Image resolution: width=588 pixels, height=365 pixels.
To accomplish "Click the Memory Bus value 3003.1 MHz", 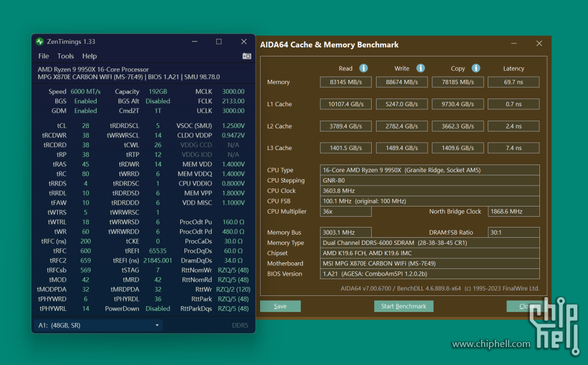I will 346,232.
